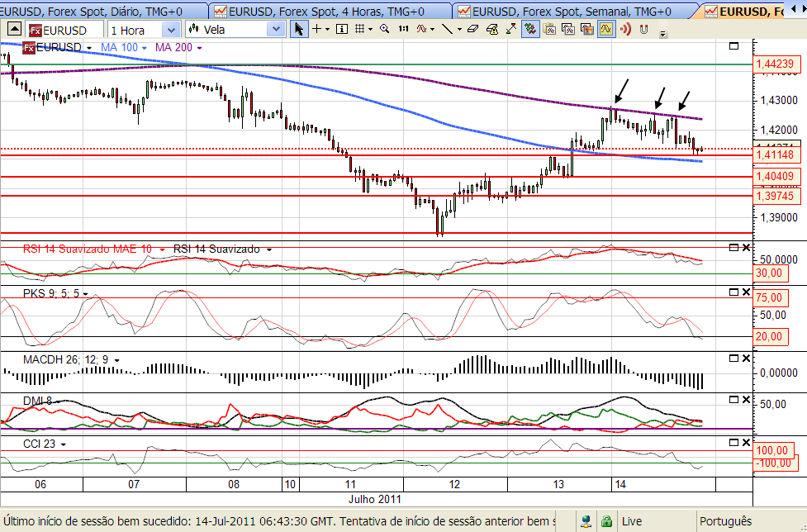
Task: Click the Live status indicator
Action: pyautogui.click(x=632, y=522)
